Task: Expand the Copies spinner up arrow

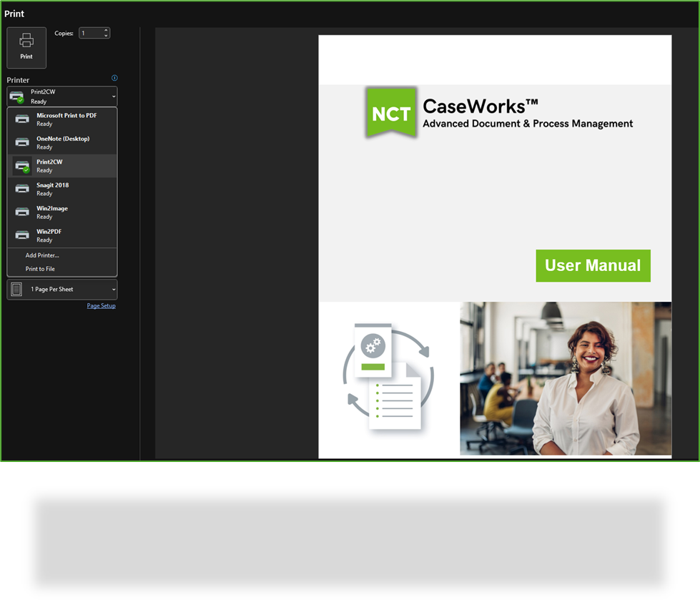Action: coord(107,30)
